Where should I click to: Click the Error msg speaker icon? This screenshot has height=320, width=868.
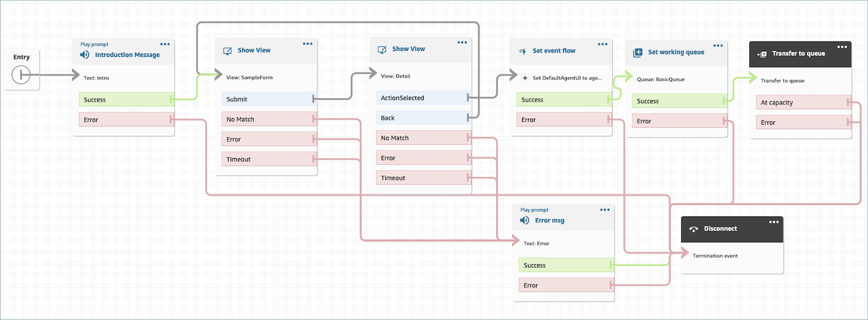[x=525, y=220]
